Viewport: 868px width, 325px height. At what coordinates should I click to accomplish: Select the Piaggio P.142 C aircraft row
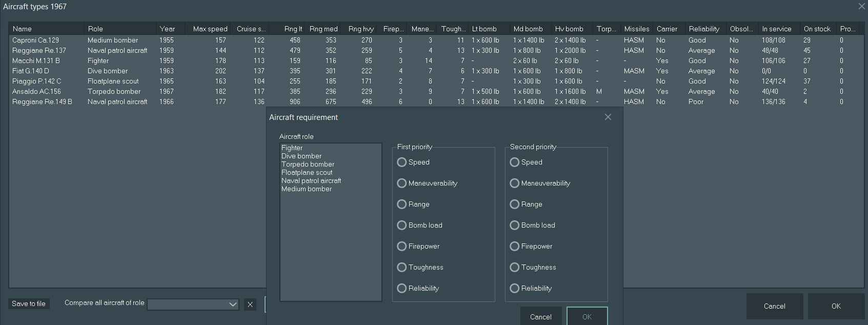[436, 81]
